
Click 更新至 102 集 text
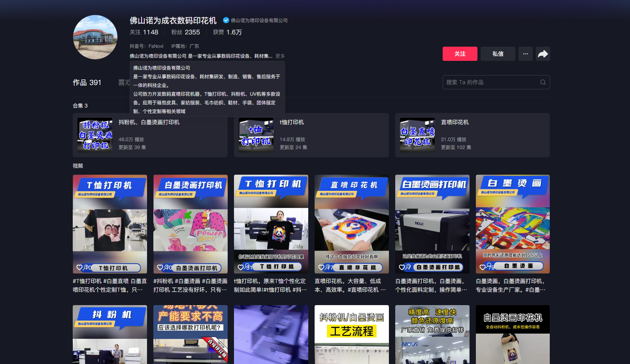456,147
